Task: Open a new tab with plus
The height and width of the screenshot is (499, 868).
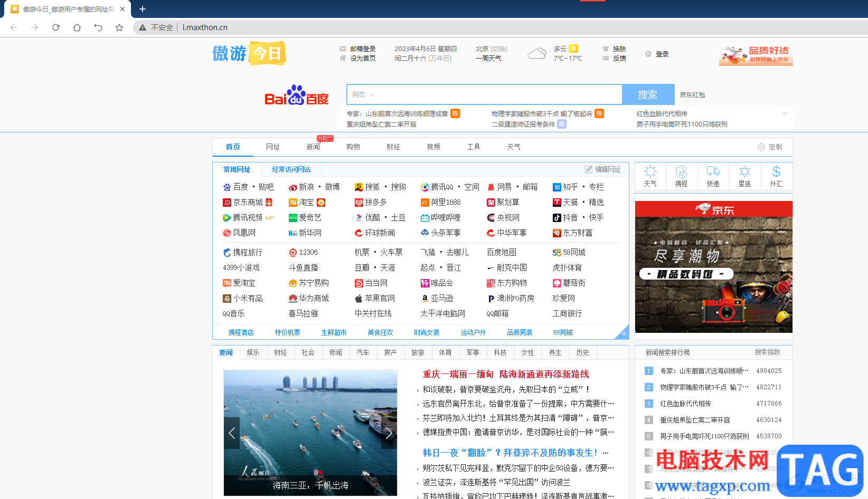Action: click(143, 9)
